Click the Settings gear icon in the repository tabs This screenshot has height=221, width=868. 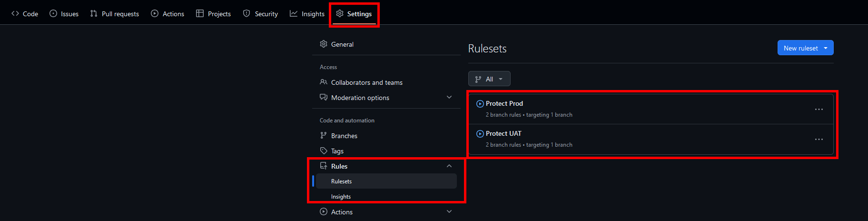[x=340, y=13]
